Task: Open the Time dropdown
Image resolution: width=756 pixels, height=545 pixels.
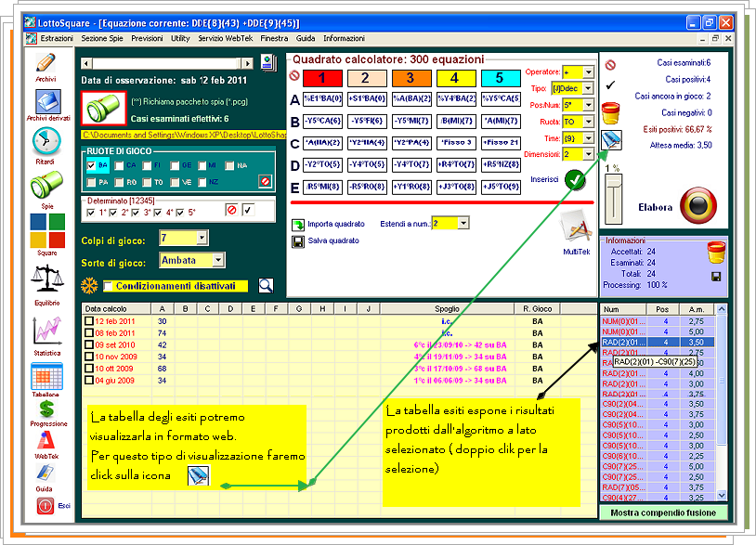Action: click(588, 138)
